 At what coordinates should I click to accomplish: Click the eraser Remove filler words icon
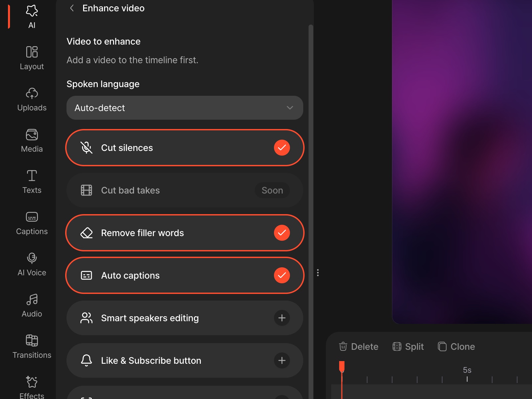point(86,233)
